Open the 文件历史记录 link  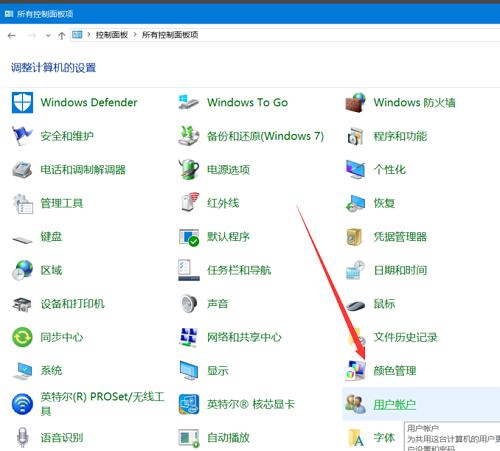(x=405, y=337)
